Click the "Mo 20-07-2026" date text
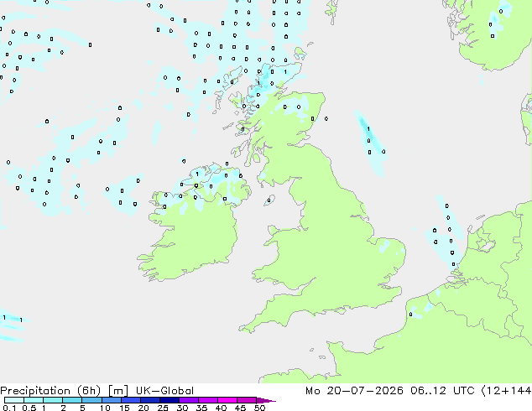 [354, 391]
